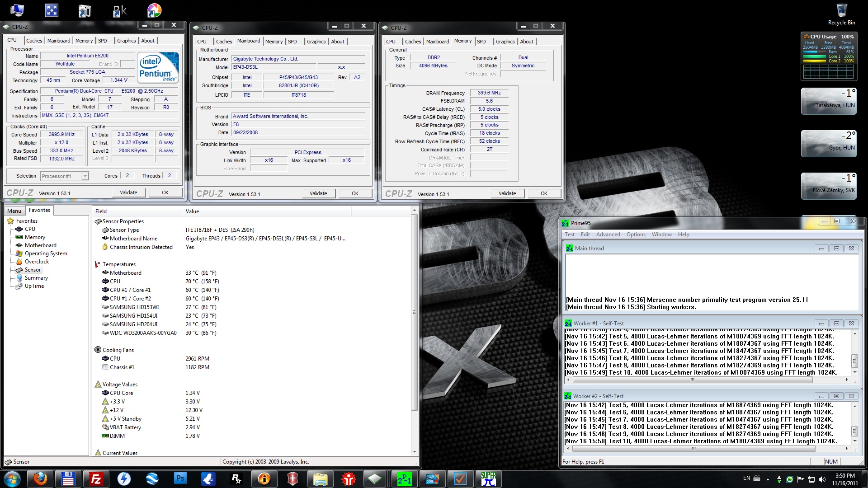Open the Super Pi taskbar icon
Image resolution: width=868 pixels, height=488 pixels.
488,479
